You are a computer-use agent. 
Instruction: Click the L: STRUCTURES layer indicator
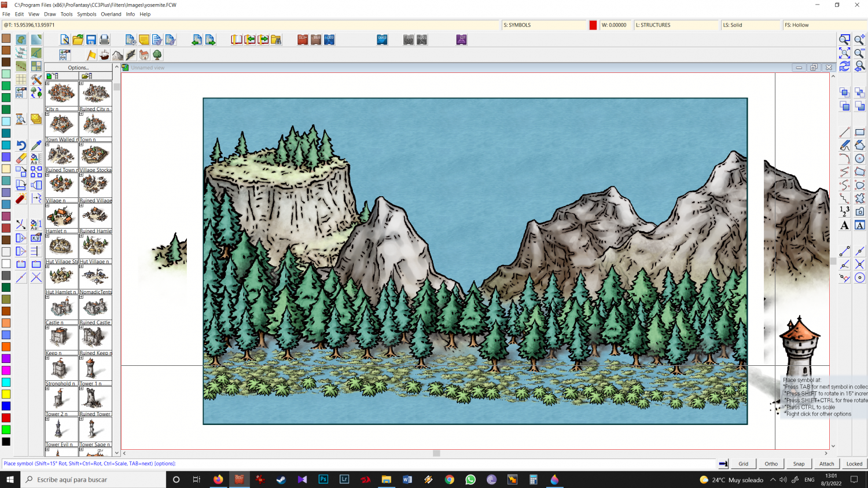tap(676, 25)
